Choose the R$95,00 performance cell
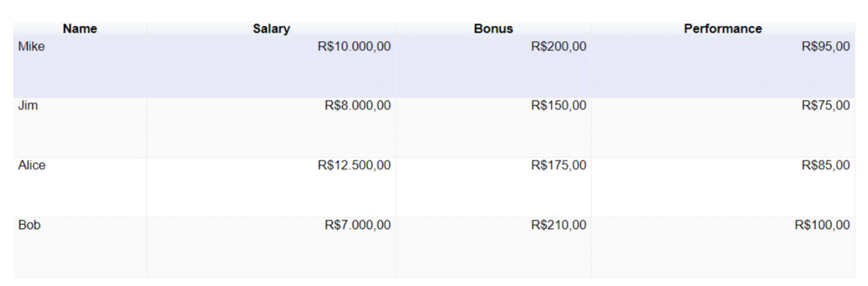 723,67
